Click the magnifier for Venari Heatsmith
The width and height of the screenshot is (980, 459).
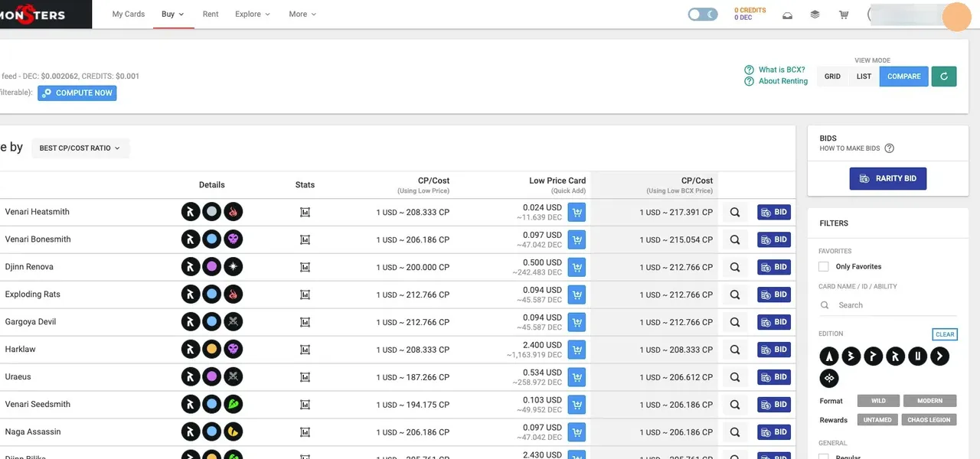click(x=735, y=212)
